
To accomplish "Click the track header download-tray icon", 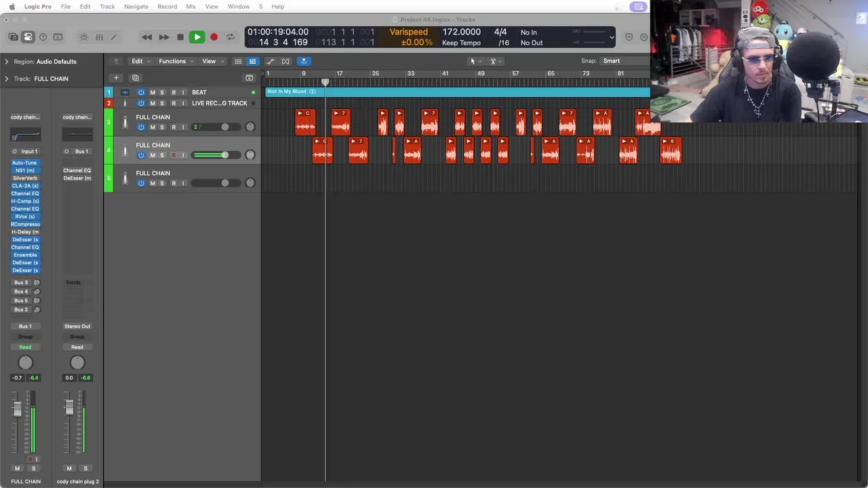I will [x=249, y=78].
